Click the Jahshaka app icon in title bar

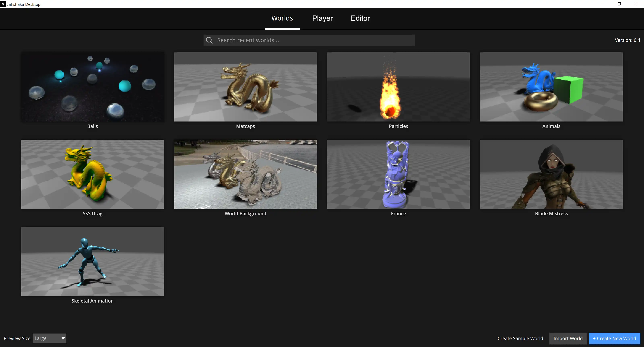point(3,4)
